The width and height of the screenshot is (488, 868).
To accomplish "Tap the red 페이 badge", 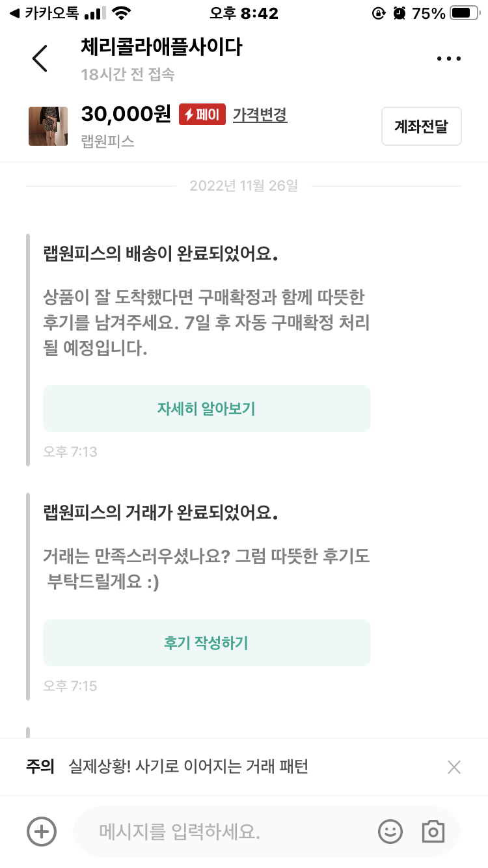I will pos(202,115).
